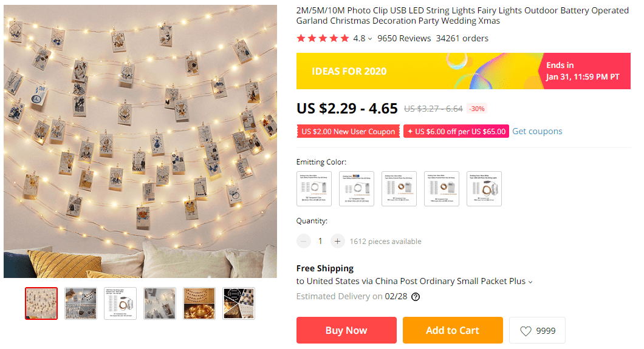Expand the China Post shipping options chevron
Screen dimensions: 644x349
pos(530,282)
